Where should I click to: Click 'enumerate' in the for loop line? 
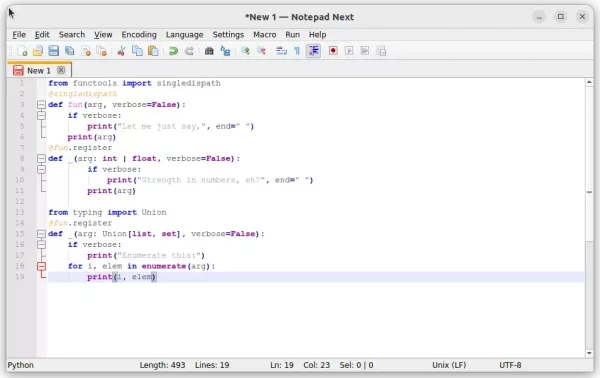pos(163,266)
